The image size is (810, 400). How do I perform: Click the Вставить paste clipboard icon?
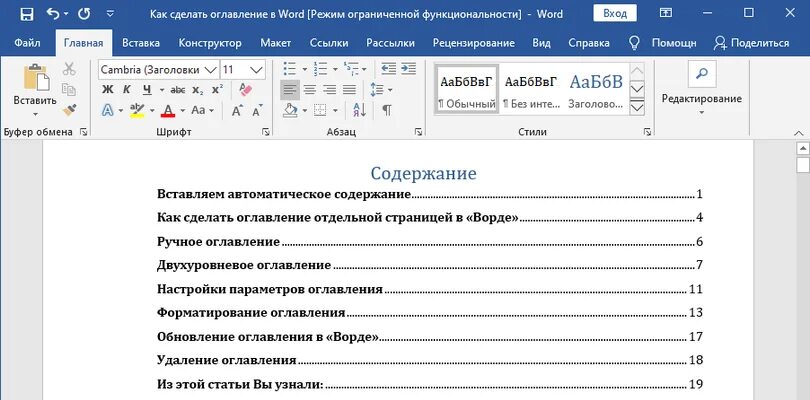coord(35,78)
